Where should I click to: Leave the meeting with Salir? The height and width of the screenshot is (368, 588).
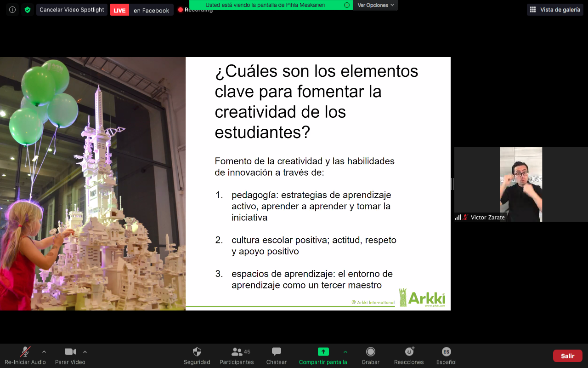[567, 356]
